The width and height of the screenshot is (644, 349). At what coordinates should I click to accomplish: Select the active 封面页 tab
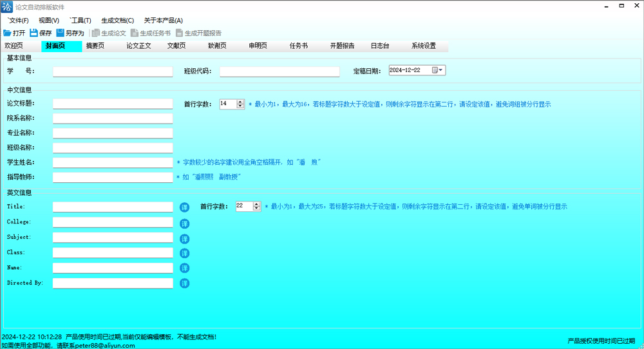[x=62, y=46]
